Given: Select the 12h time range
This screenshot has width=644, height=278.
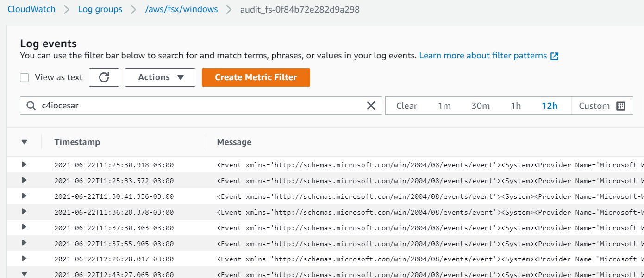Looking at the screenshot, I should (550, 106).
